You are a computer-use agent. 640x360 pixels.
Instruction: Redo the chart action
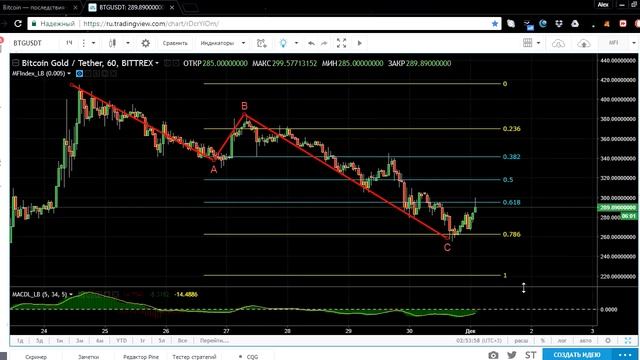pos(324,43)
